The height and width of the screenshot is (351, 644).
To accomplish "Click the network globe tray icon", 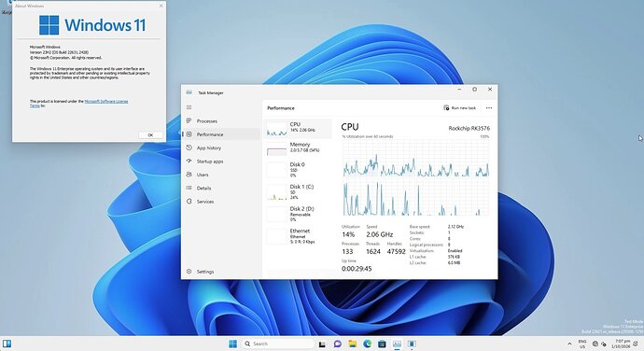I will pos(595,344).
